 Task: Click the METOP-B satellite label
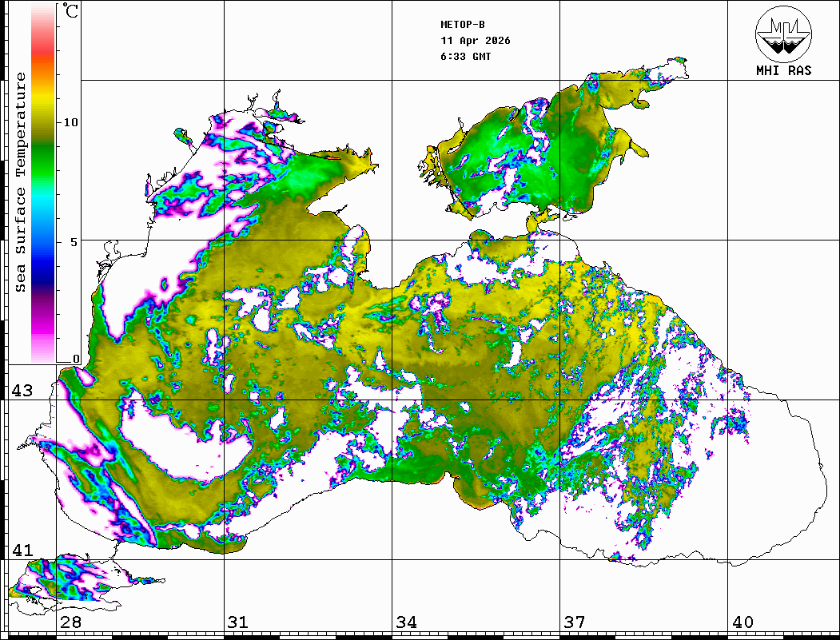point(463,25)
